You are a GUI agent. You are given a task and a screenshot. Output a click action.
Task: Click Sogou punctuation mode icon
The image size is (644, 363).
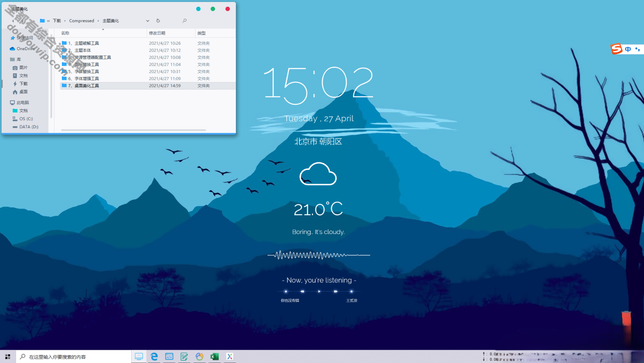click(638, 49)
